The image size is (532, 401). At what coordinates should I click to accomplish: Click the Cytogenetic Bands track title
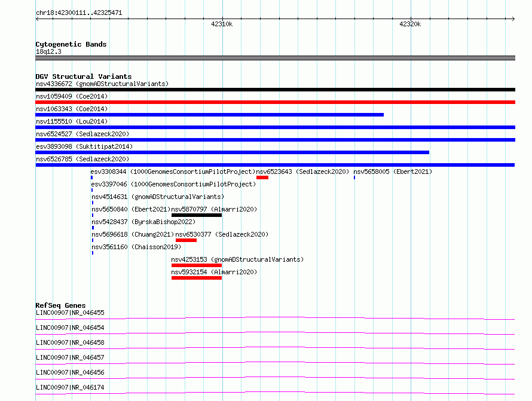tap(71, 44)
